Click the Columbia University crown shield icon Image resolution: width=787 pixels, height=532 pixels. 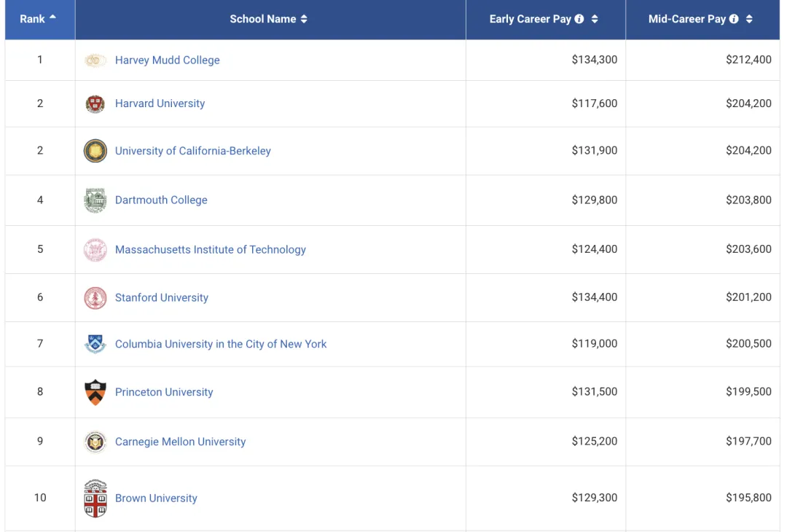click(95, 344)
